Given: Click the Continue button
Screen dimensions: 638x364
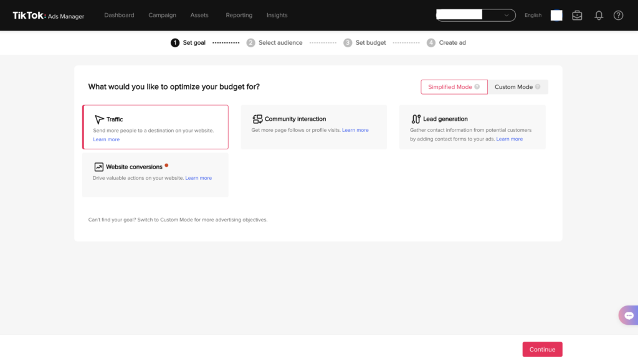Looking at the screenshot, I should point(543,349).
